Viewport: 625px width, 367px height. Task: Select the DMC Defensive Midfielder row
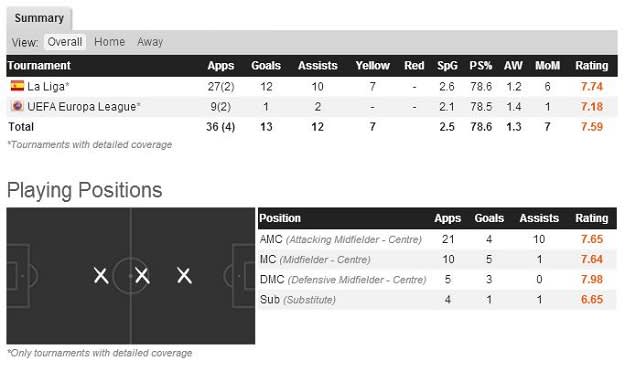coord(437,279)
